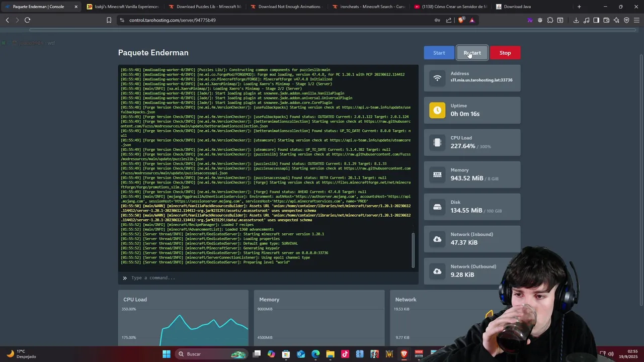
Task: Click the red Stop server button
Action: [x=505, y=53]
